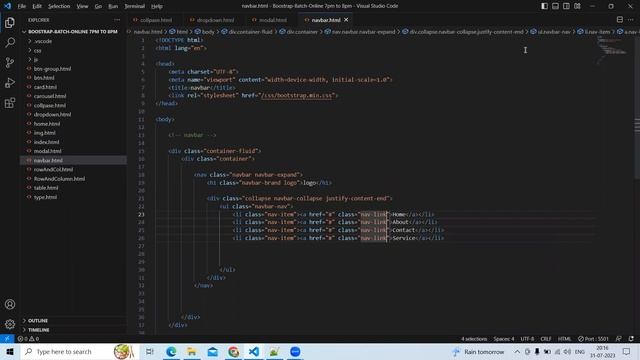
Task: Toggle the secondary side bar layout icon
Action: coord(567,6)
